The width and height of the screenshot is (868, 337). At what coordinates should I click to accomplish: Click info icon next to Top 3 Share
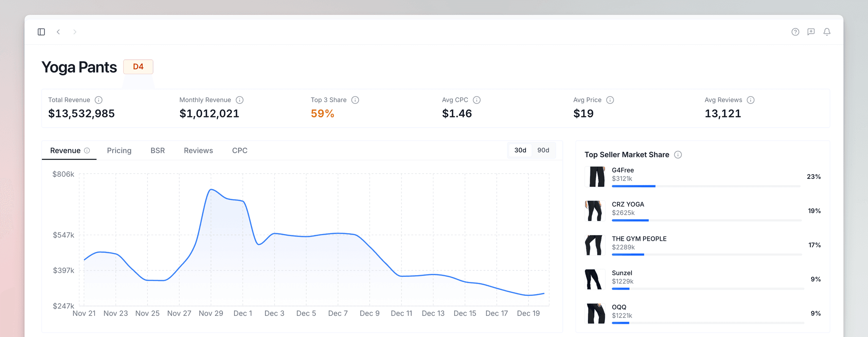(355, 100)
